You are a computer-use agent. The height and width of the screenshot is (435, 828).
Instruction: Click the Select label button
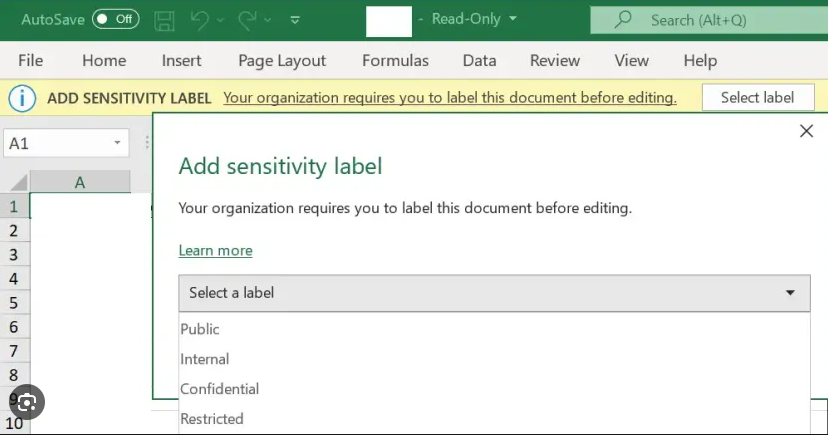point(758,98)
